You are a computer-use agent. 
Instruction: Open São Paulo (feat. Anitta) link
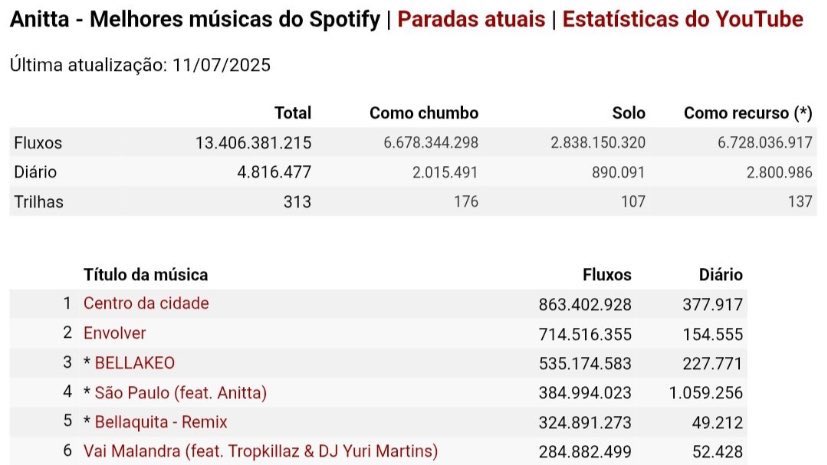(x=180, y=393)
